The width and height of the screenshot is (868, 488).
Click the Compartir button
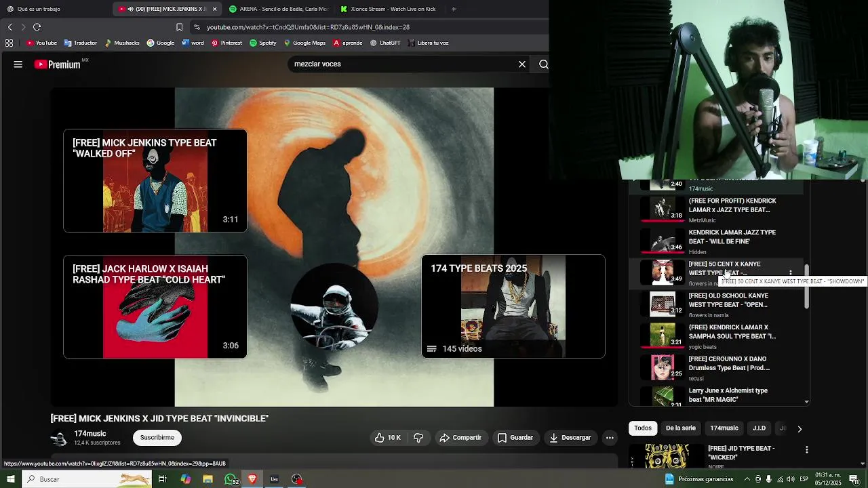click(460, 438)
